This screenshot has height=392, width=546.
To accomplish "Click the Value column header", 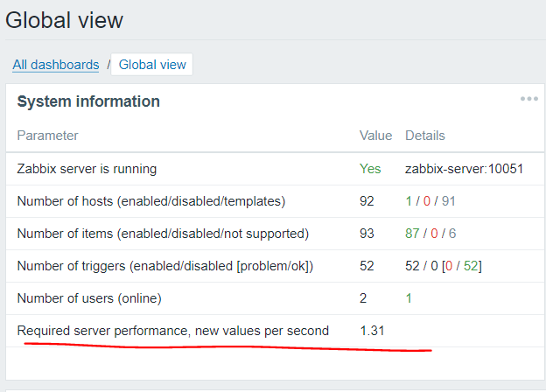I will (x=375, y=136).
